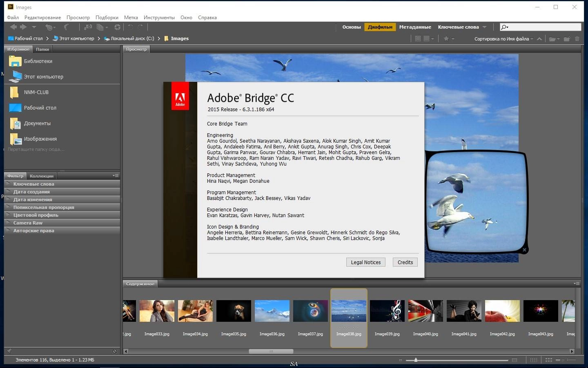Click Этот компьютер in the path bar

point(73,38)
